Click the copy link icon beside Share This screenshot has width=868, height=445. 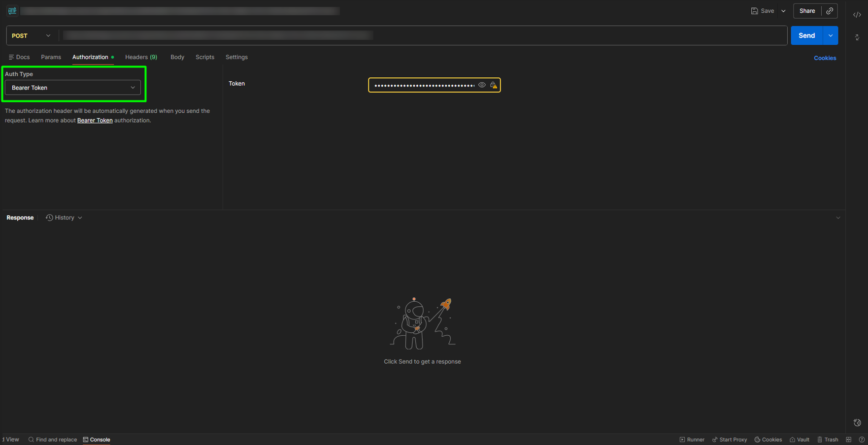pos(830,11)
